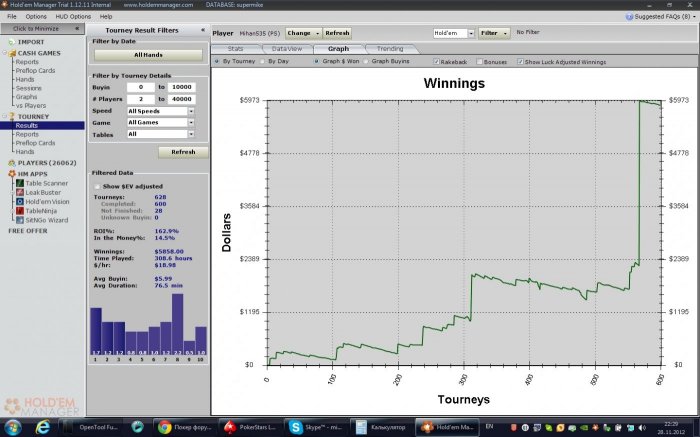This screenshot has height=437, width=700.
Task: Open Tourney Reports in the tree
Action: [x=27, y=134]
